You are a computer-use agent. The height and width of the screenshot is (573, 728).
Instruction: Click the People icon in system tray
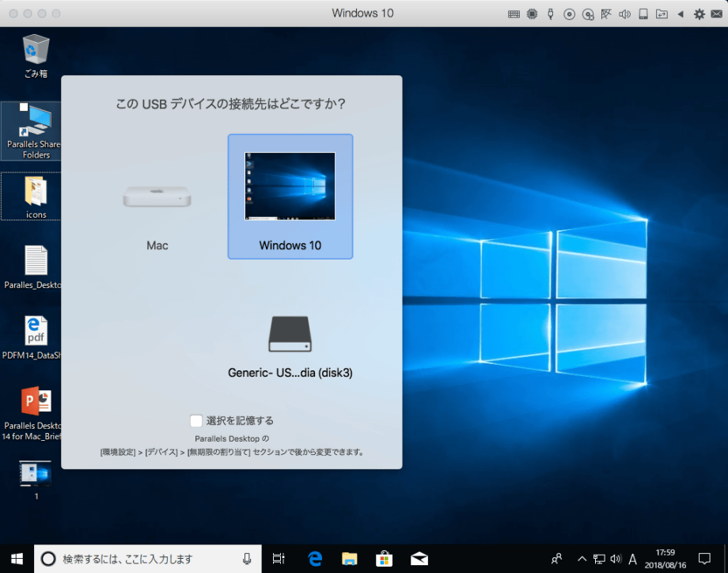point(556,559)
